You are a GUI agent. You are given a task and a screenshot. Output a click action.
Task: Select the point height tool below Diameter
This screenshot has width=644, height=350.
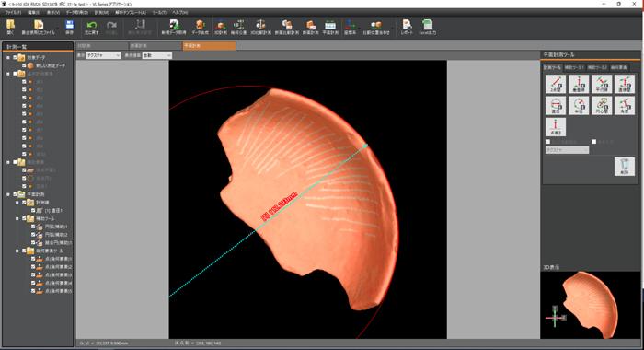556,127
